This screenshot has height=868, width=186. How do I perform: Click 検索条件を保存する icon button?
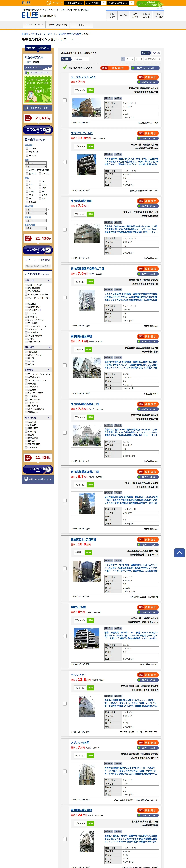click(x=38, y=72)
